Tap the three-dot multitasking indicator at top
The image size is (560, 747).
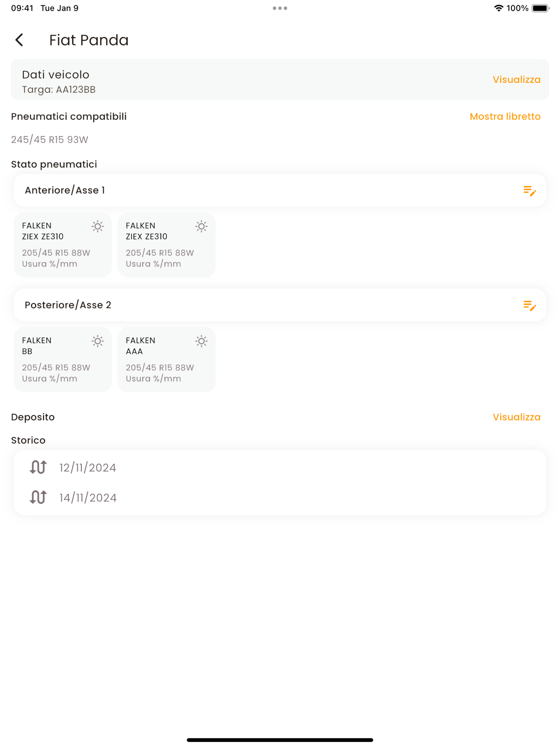[x=280, y=8]
